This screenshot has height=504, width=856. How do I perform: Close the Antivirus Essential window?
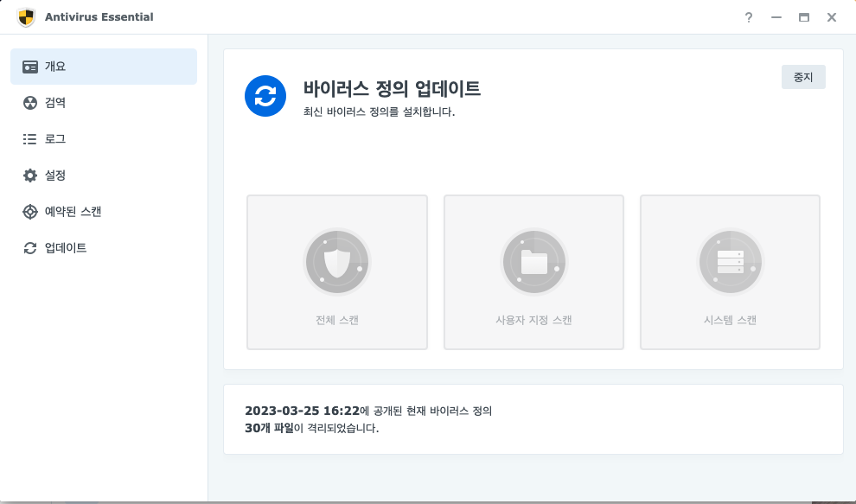[832, 17]
